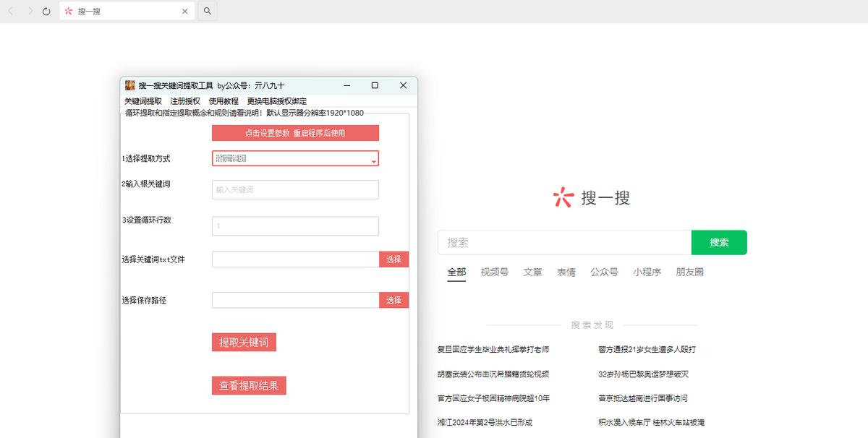Switch to the 视频号 tab
This screenshot has height=438, width=868.
(493, 272)
